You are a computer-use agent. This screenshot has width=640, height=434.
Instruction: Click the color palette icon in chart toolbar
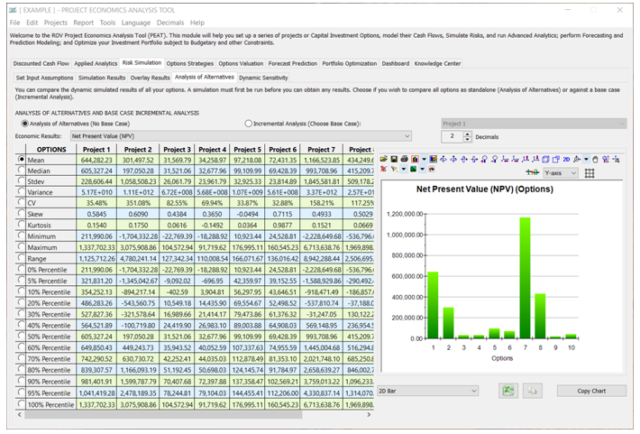click(433, 159)
